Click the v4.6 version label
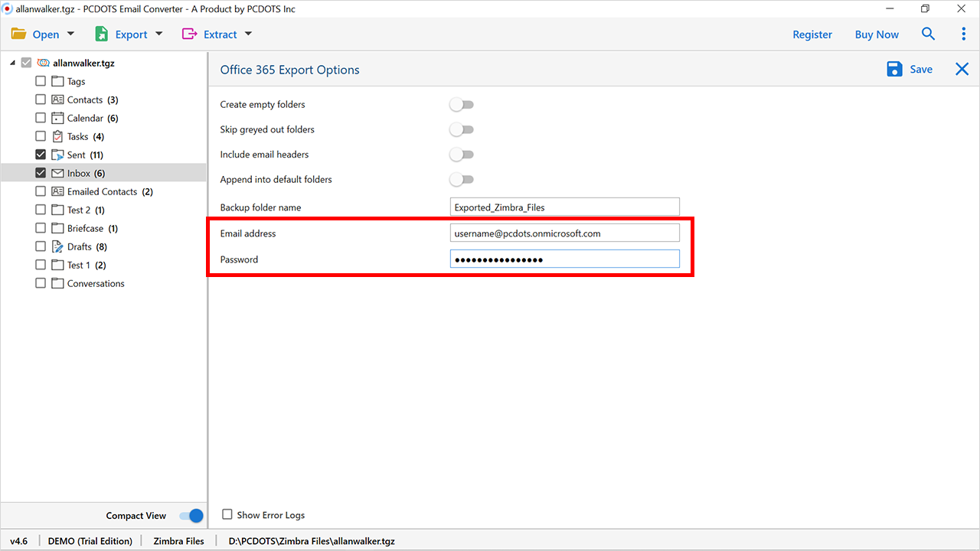 (19, 540)
